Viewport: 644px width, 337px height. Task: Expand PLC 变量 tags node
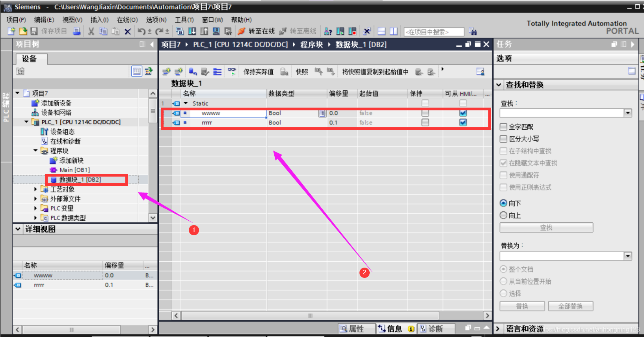tap(35, 208)
